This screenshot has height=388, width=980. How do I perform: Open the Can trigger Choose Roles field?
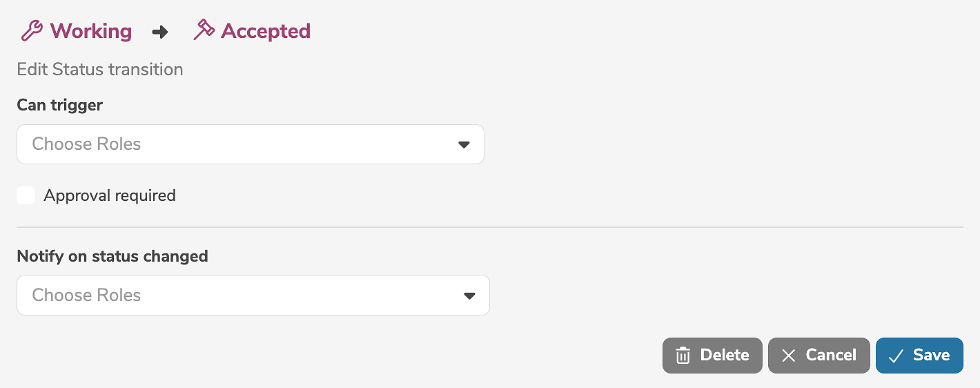(x=235, y=144)
